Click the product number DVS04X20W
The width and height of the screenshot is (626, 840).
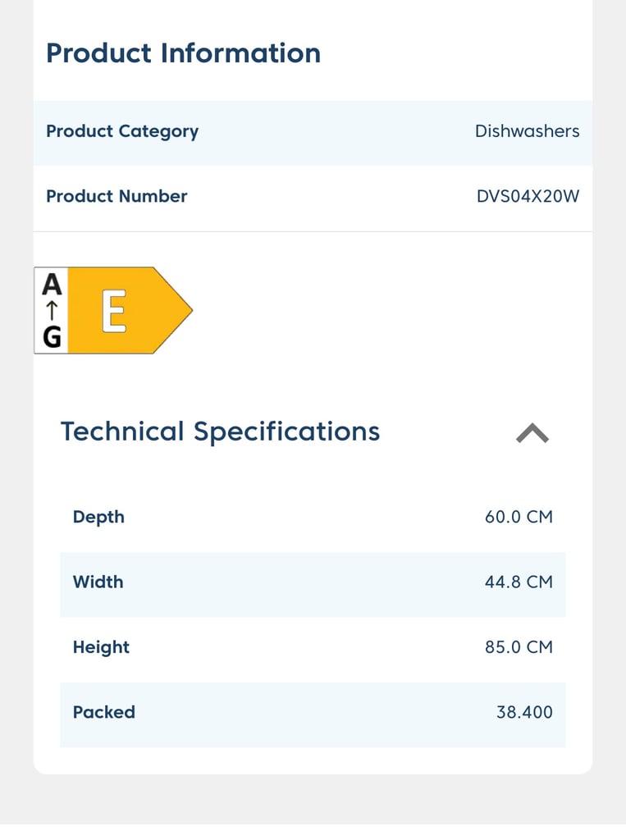pyautogui.click(x=528, y=196)
